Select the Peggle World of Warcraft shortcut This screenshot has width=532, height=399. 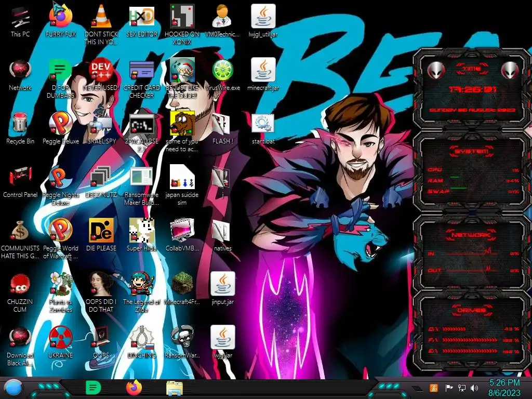pyautogui.click(x=60, y=231)
